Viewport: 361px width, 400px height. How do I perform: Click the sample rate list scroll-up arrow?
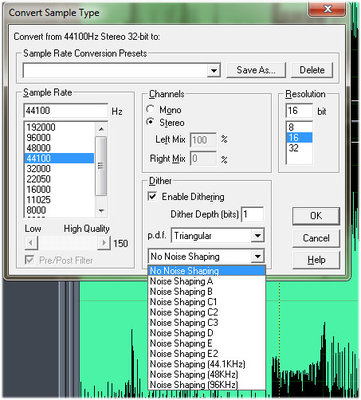pyautogui.click(x=101, y=128)
